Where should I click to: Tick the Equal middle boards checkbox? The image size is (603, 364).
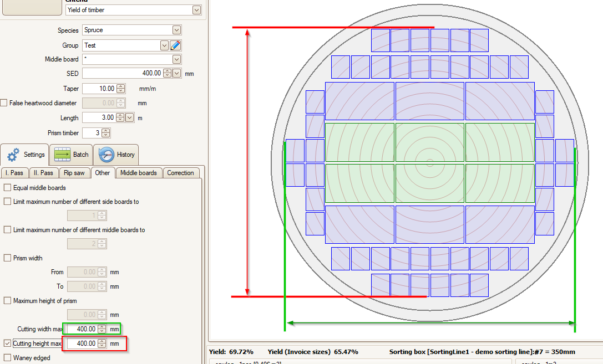[x=7, y=188]
